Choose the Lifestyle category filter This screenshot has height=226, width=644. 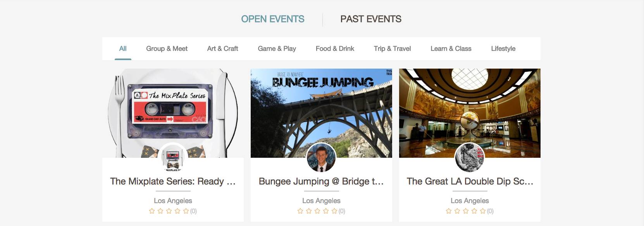503,48
